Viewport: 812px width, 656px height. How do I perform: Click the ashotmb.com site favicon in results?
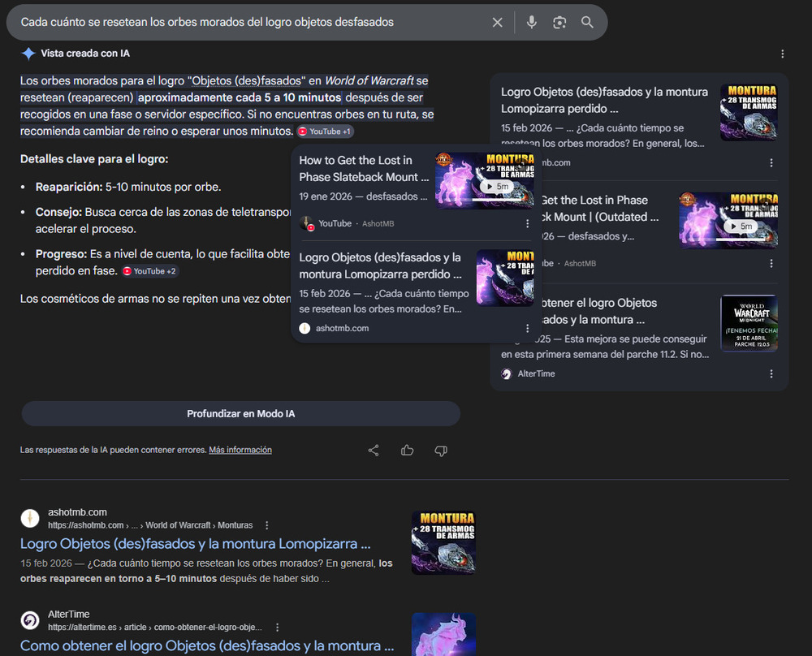[30, 518]
